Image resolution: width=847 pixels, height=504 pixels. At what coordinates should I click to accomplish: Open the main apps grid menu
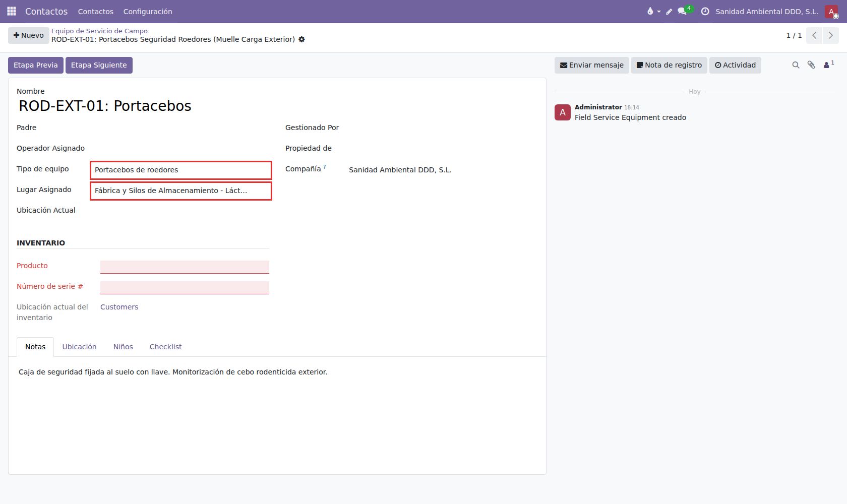click(12, 11)
